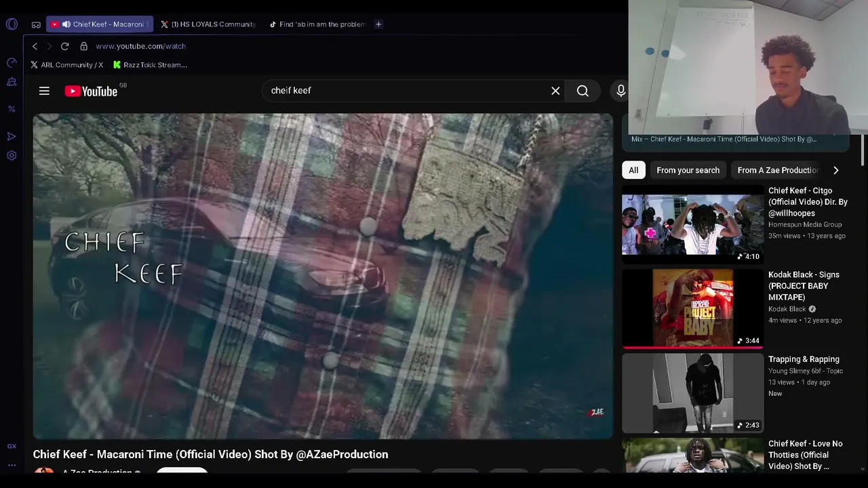The width and height of the screenshot is (868, 488).
Task: Click the '4m views • 12 years ago' text
Action: (x=805, y=320)
